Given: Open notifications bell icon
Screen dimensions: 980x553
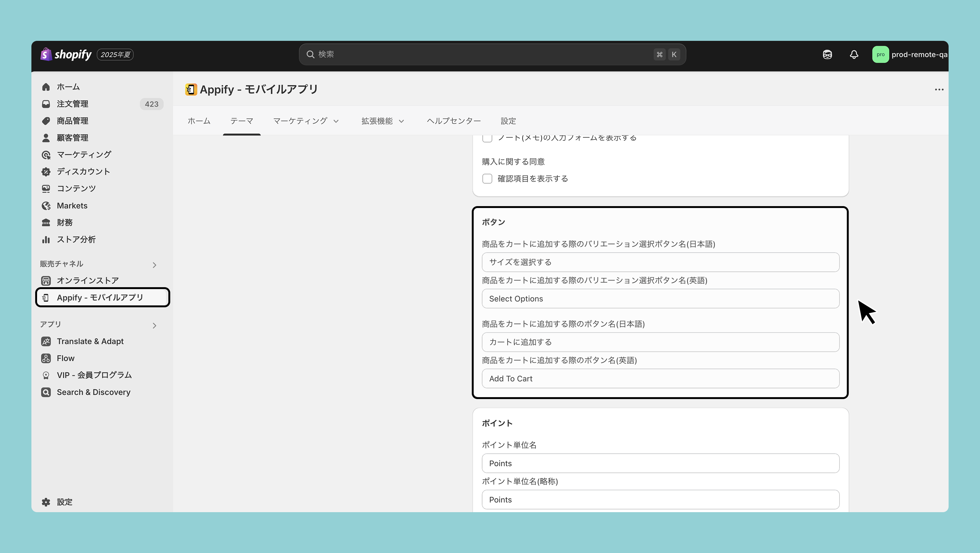Looking at the screenshot, I should [x=854, y=54].
